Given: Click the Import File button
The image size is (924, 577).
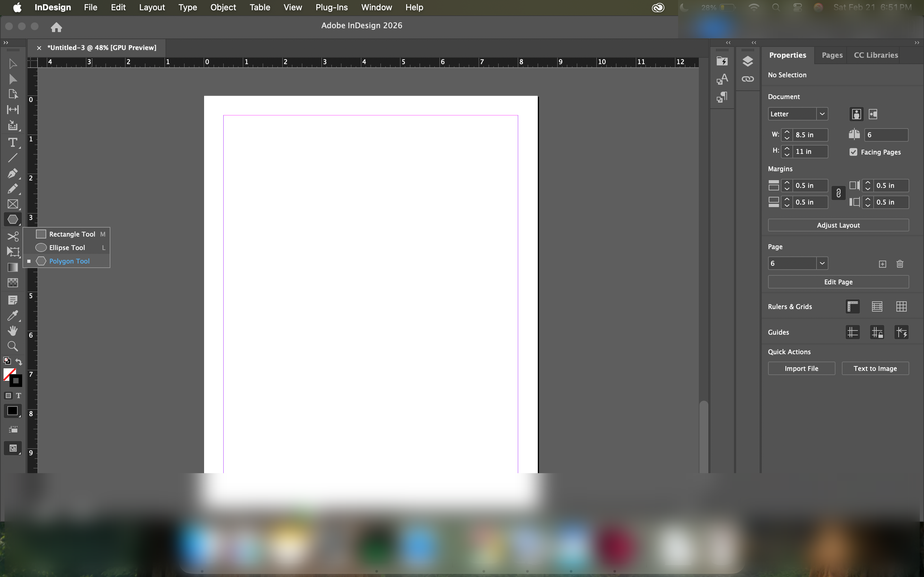Looking at the screenshot, I should pyautogui.click(x=801, y=368).
